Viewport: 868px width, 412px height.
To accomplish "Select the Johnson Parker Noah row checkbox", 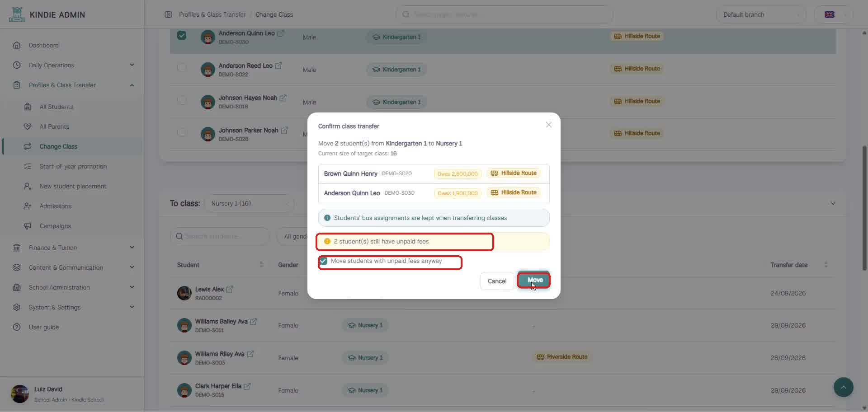I will click(x=182, y=132).
